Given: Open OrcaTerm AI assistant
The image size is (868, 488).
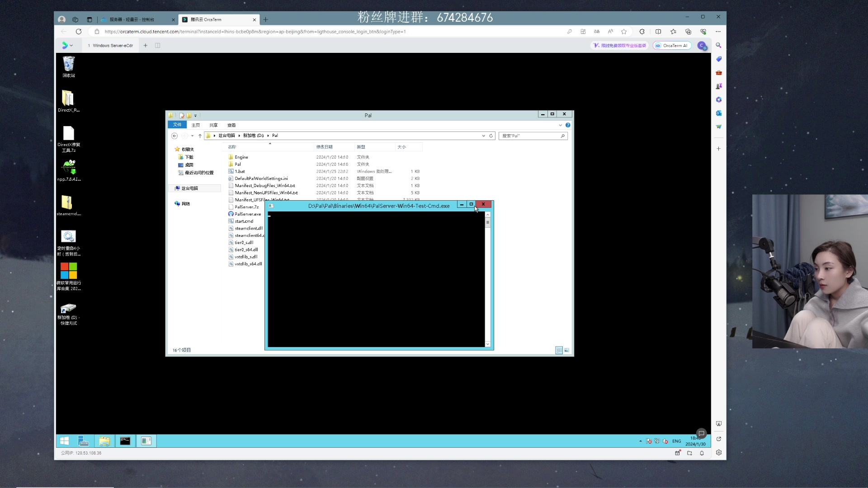Looking at the screenshot, I should tap(672, 46).
